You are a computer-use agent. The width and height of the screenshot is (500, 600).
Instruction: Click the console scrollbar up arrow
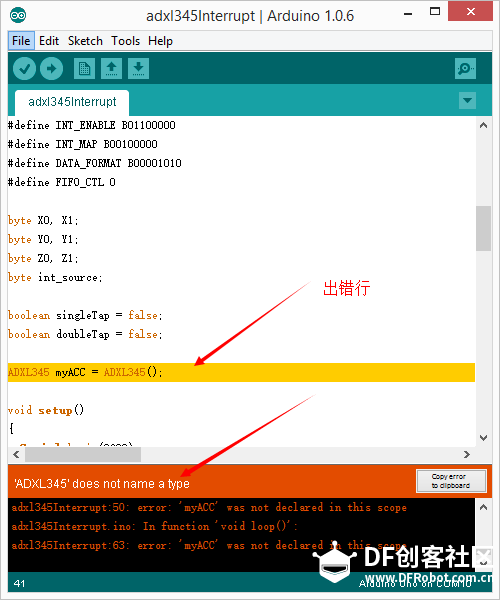click(484, 507)
